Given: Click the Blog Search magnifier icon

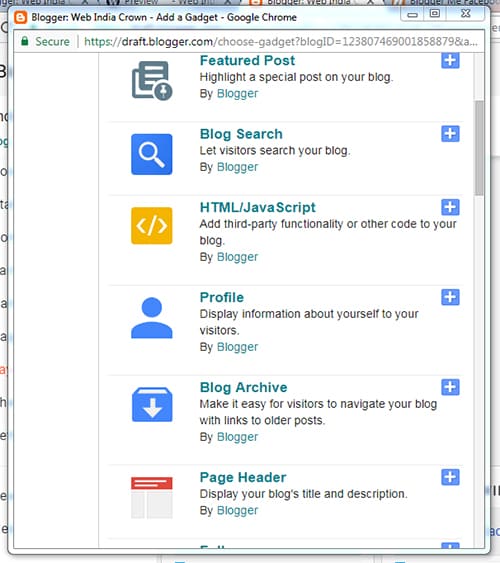Looking at the screenshot, I should point(152,154).
